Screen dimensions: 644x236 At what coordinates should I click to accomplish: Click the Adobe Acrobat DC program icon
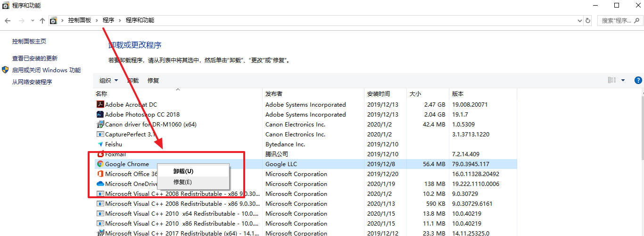tap(100, 105)
